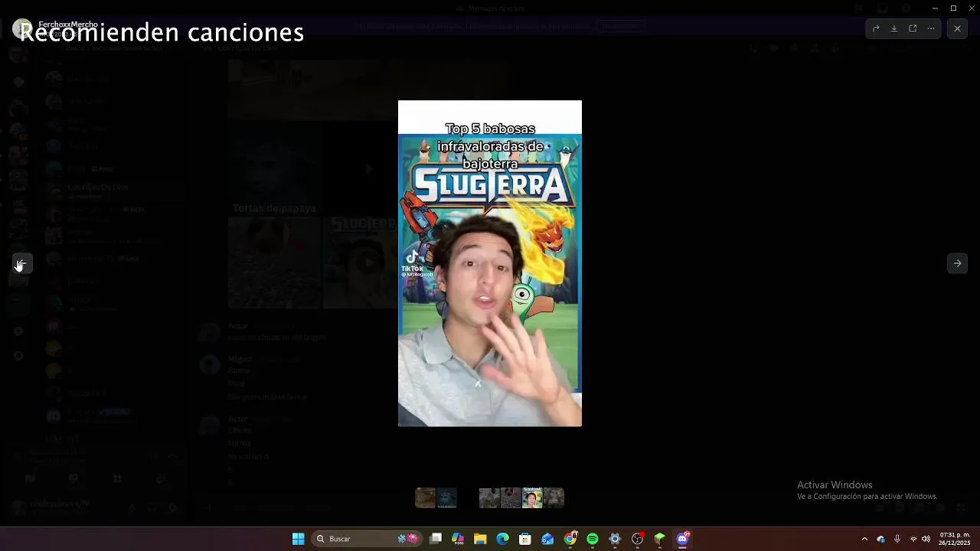The height and width of the screenshot is (551, 980).
Task: Forward the media with the arrow icon
Action: pos(876,28)
